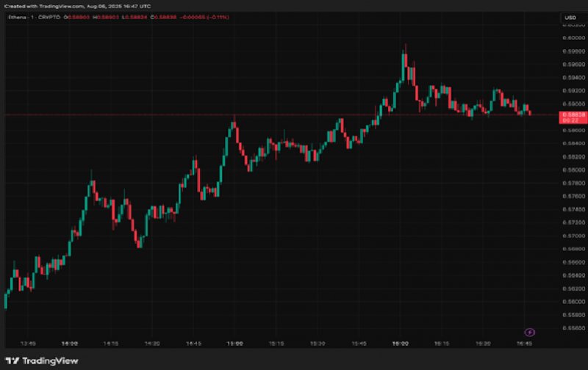The image size is (588, 370).
Task: Click the 0.57800 price scale label
Action: click(x=574, y=183)
